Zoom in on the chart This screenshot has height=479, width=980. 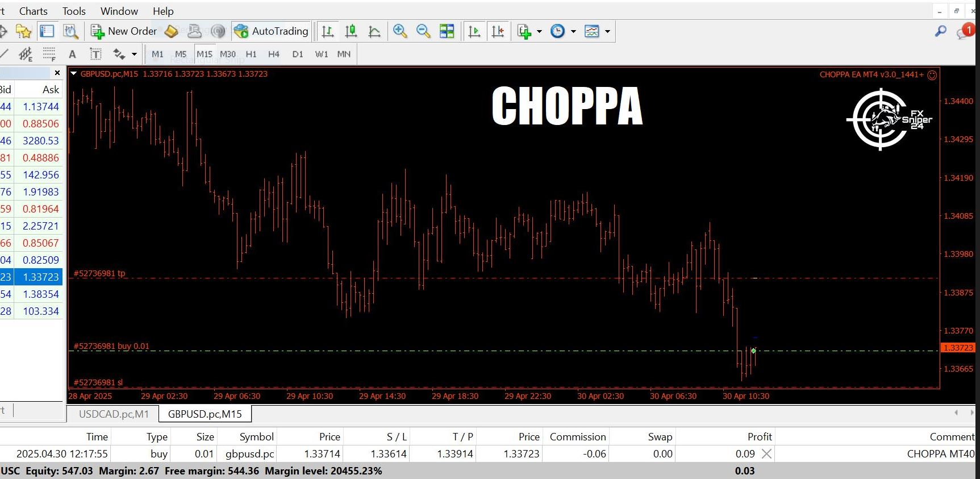tap(400, 31)
